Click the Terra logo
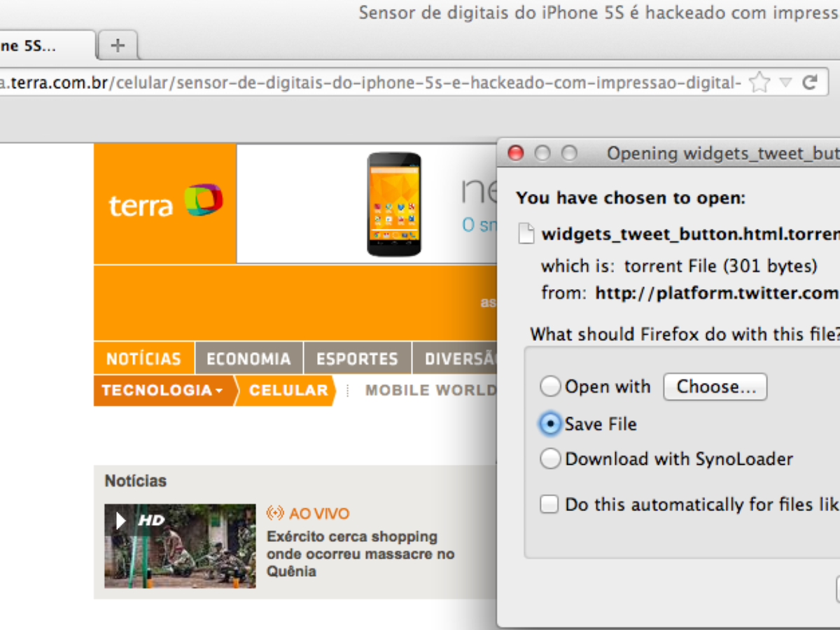Screen dimensions: 840x630 (x=165, y=202)
